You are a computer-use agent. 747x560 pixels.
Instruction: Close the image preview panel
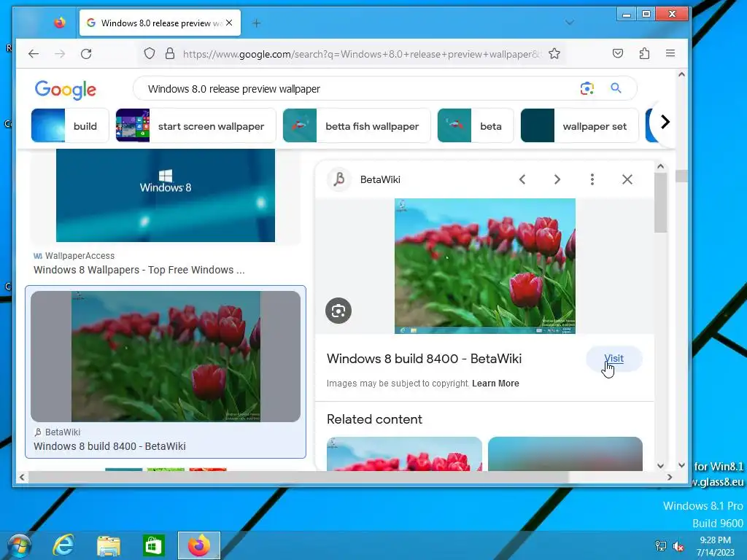point(627,179)
